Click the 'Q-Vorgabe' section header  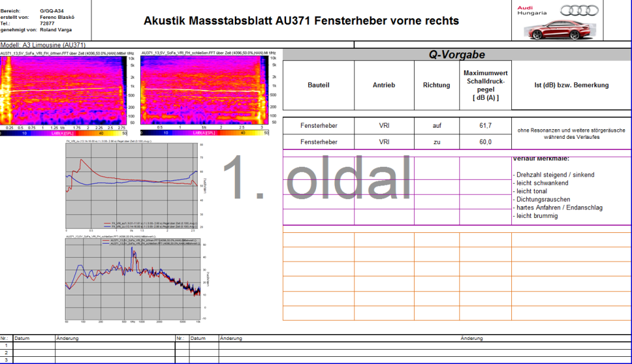coord(457,55)
